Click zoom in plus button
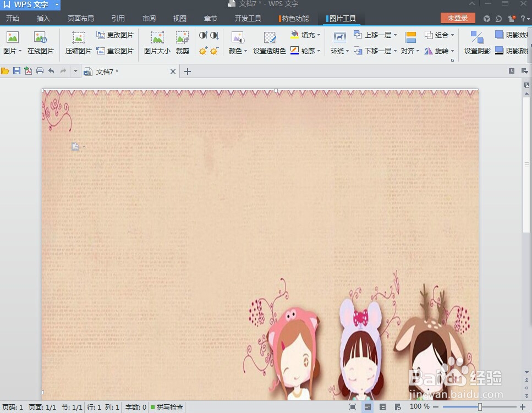The image size is (532, 413). tap(523, 406)
